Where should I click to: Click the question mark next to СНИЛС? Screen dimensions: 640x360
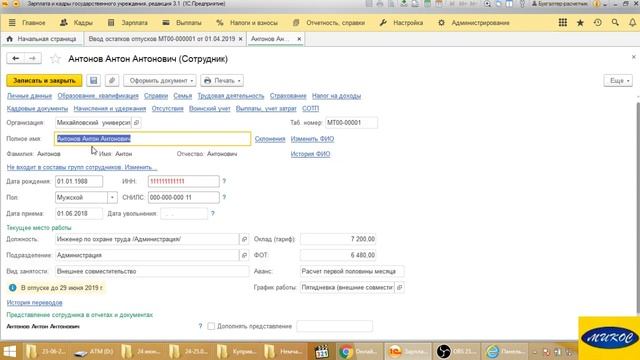coord(224,197)
